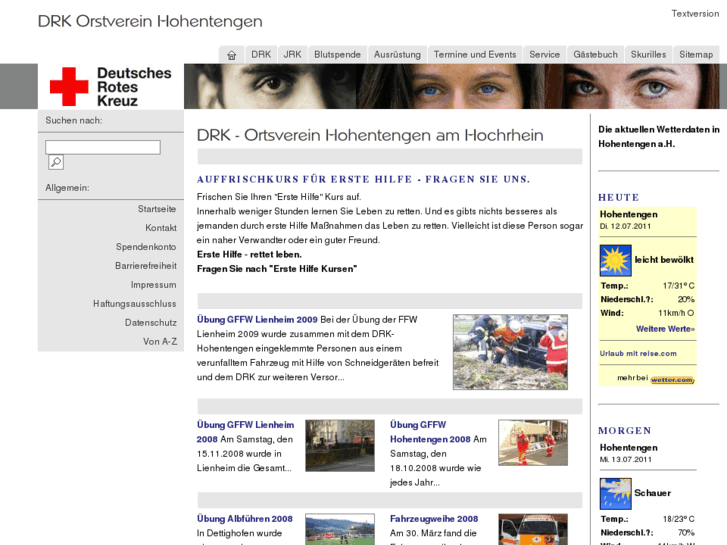
Task: Open the Barrierefreiheit sidebar link
Action: [146, 266]
